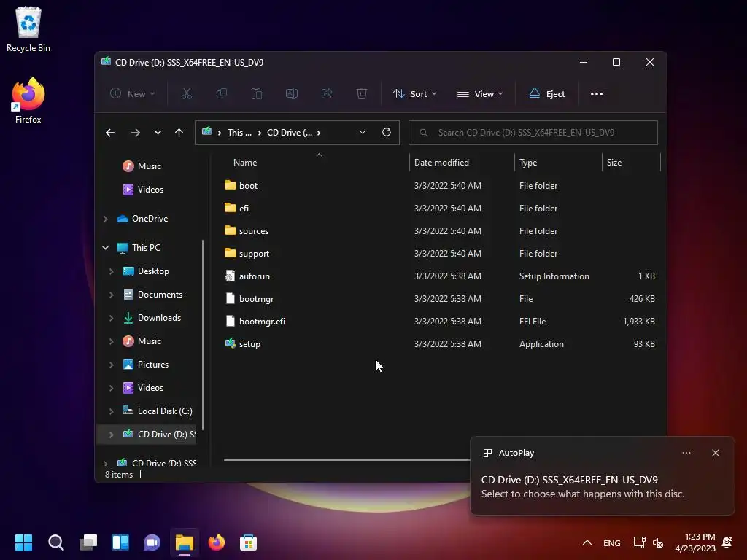Click the muted volume tray icon

click(x=658, y=542)
